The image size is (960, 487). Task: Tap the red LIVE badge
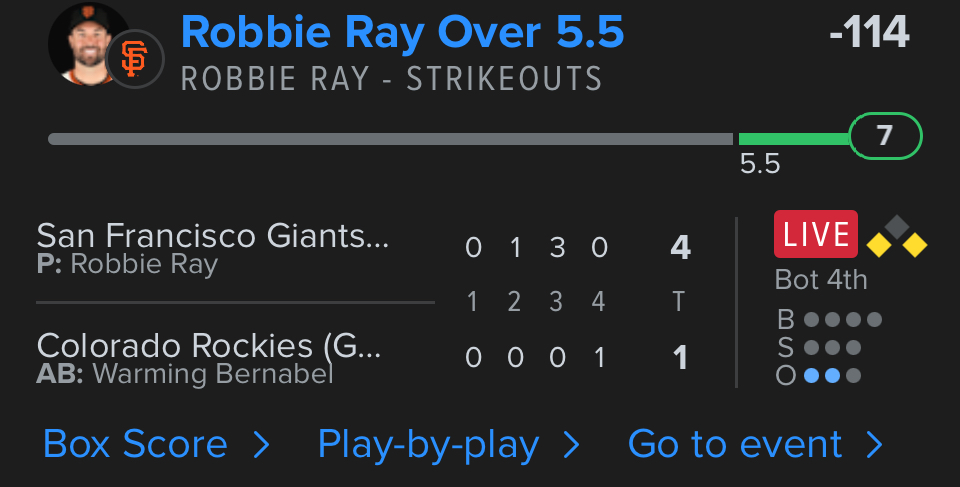[x=815, y=235]
